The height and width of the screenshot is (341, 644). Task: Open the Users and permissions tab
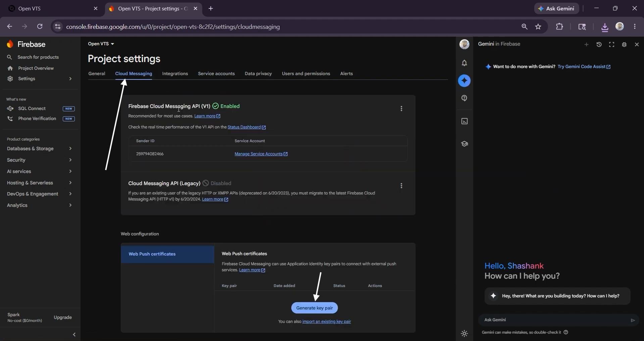306,74
